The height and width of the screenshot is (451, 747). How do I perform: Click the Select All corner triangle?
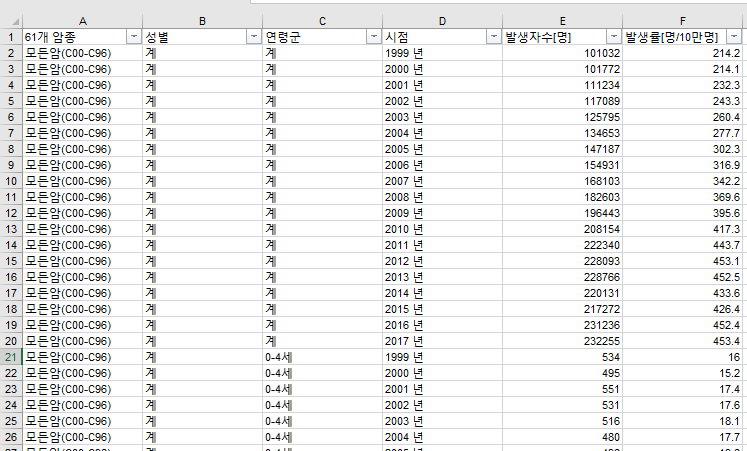[x=11, y=21]
